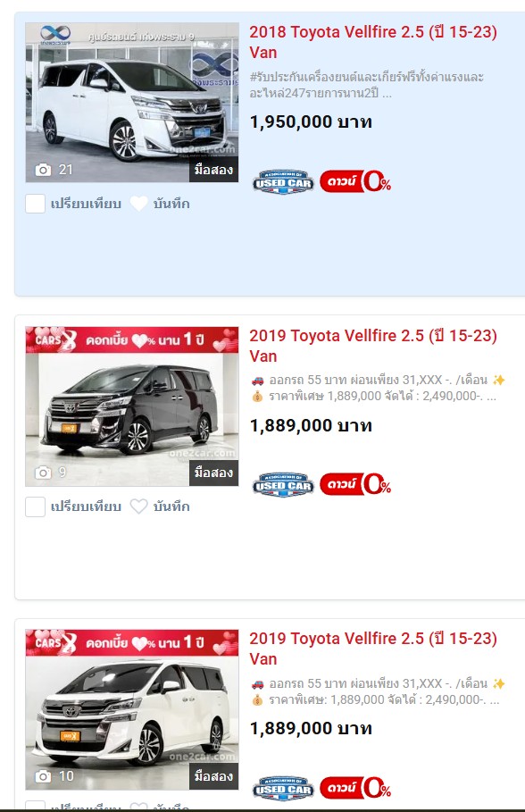Image resolution: width=525 pixels, height=812 pixels.
Task: Click บันทึก save label on first listing
Action: (171, 204)
